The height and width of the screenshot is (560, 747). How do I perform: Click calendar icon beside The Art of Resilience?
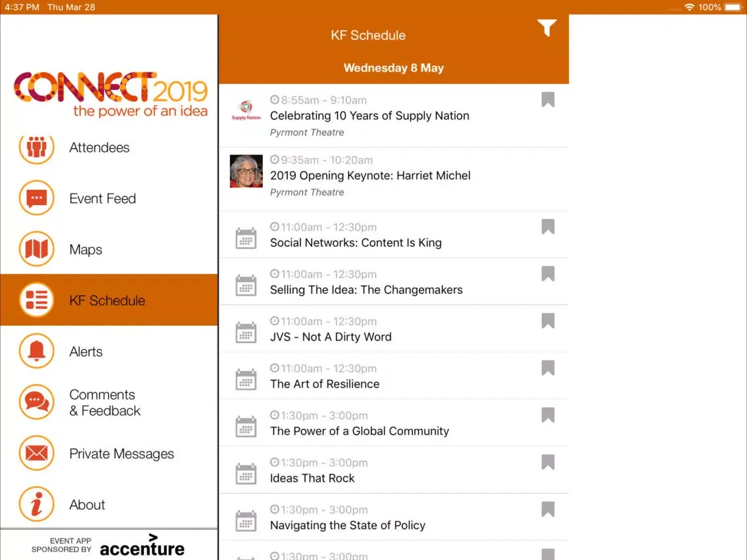click(x=246, y=379)
